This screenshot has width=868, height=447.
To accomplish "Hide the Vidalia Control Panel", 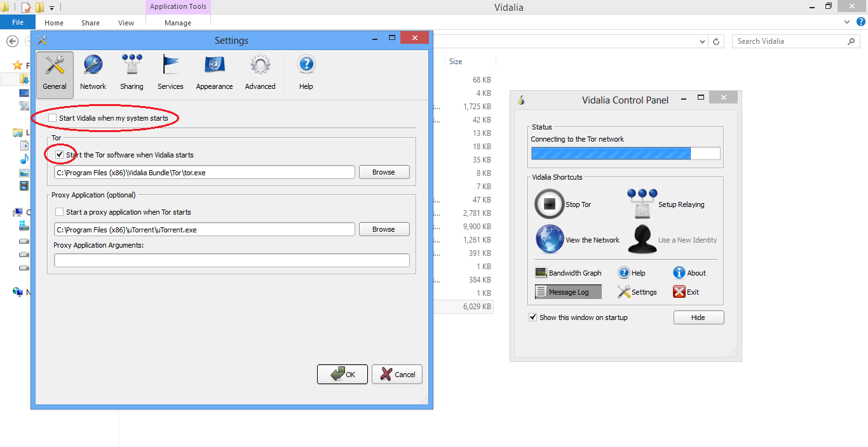I will (698, 317).
